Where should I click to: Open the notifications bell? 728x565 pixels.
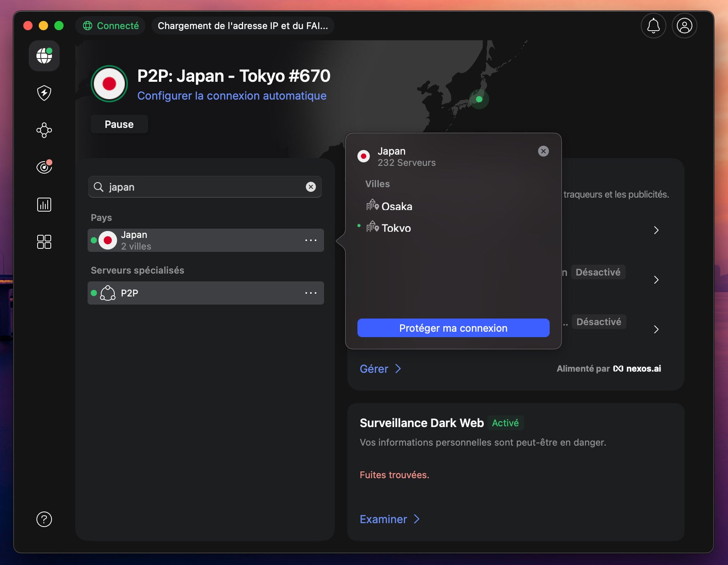653,26
